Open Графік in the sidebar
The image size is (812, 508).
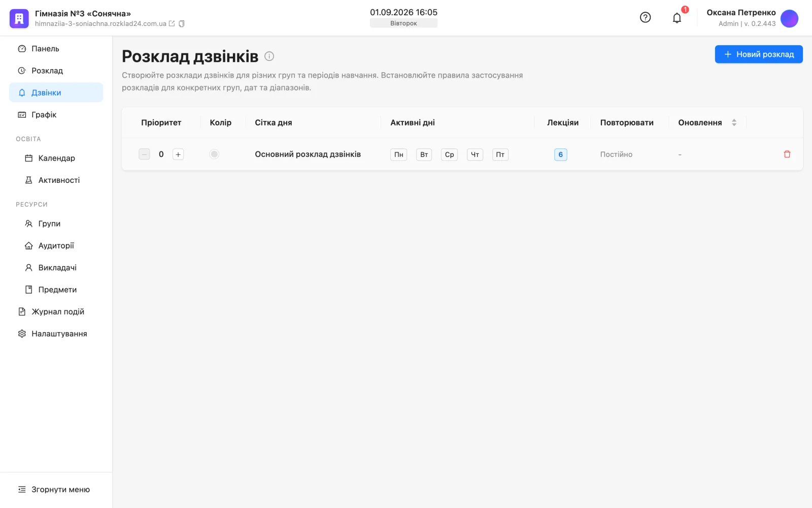(x=56, y=115)
